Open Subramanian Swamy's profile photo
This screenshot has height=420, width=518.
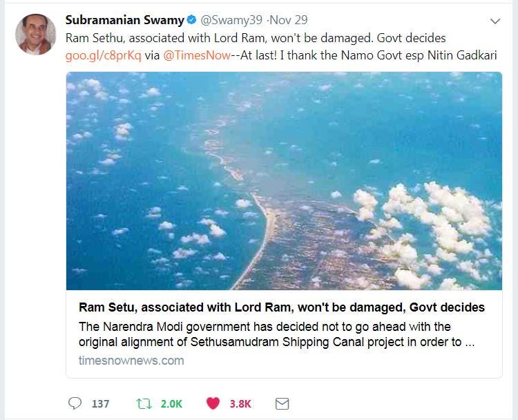pos(36,35)
